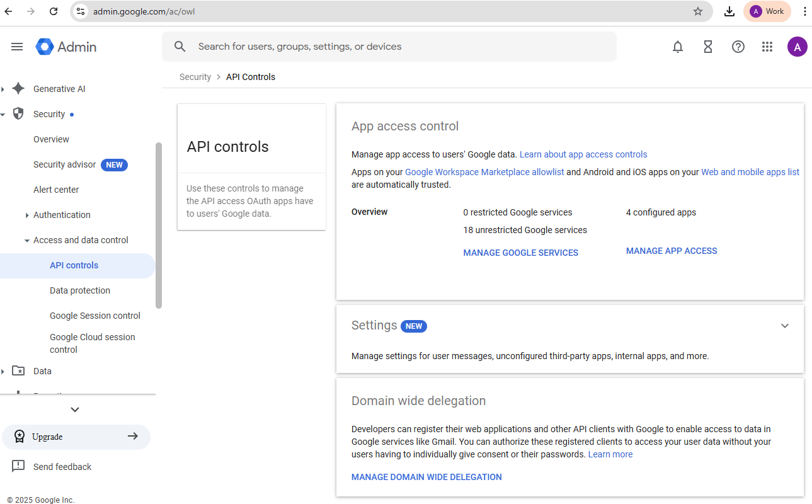Click the NEW badge beside Security advisor

click(x=114, y=165)
